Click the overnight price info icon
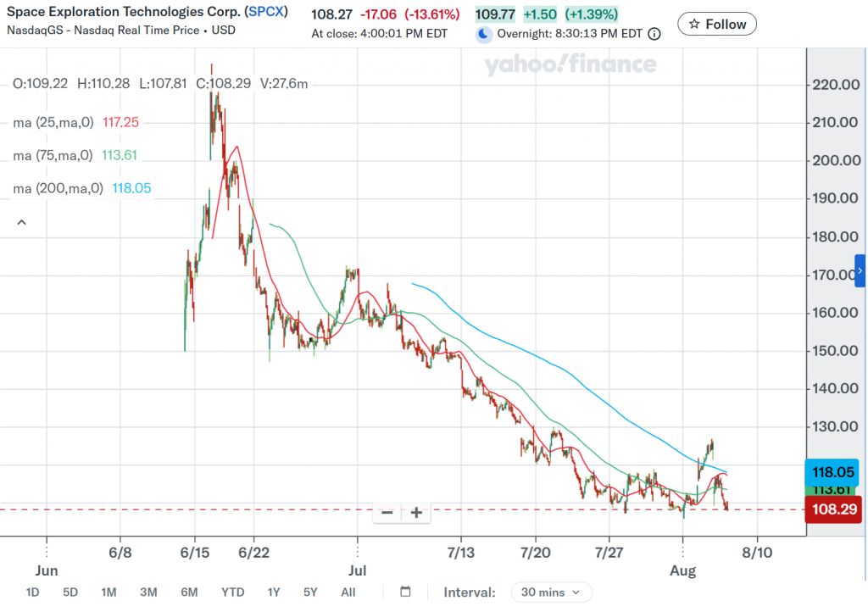The width and height of the screenshot is (868, 612). (x=654, y=34)
